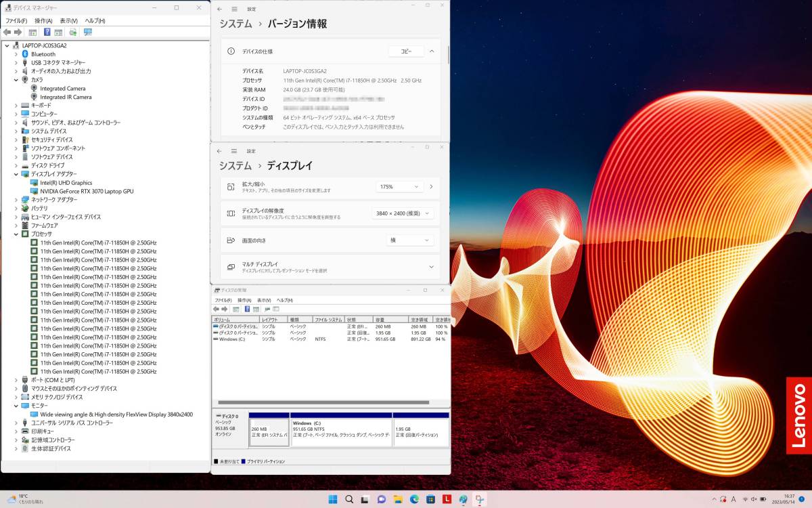This screenshot has height=508, width=812.
Task: Open File Explorer from the taskbar
Action: (x=396, y=499)
